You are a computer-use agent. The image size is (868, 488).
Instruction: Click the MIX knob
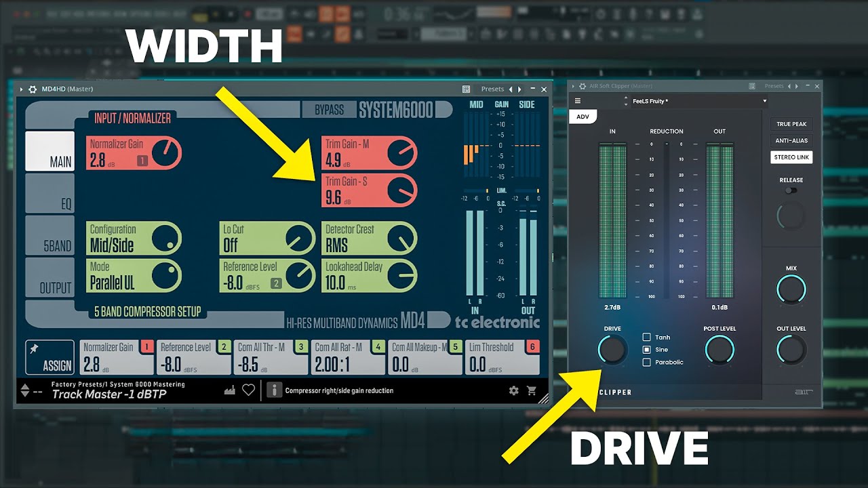(x=791, y=289)
